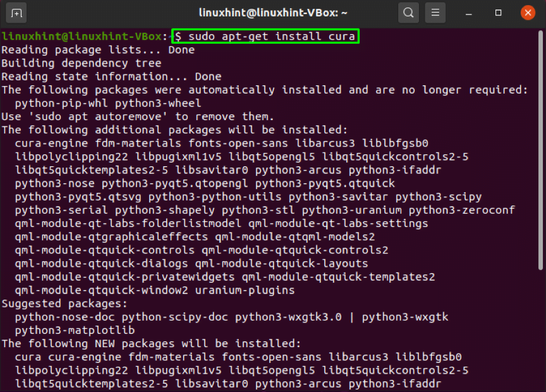Viewport: 546px width, 392px height.
Task: Open the hamburger menu
Action: coord(435,13)
